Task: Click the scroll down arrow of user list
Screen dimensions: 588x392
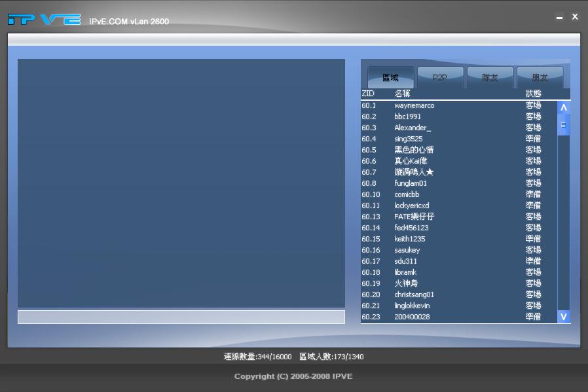Action: pos(563,317)
